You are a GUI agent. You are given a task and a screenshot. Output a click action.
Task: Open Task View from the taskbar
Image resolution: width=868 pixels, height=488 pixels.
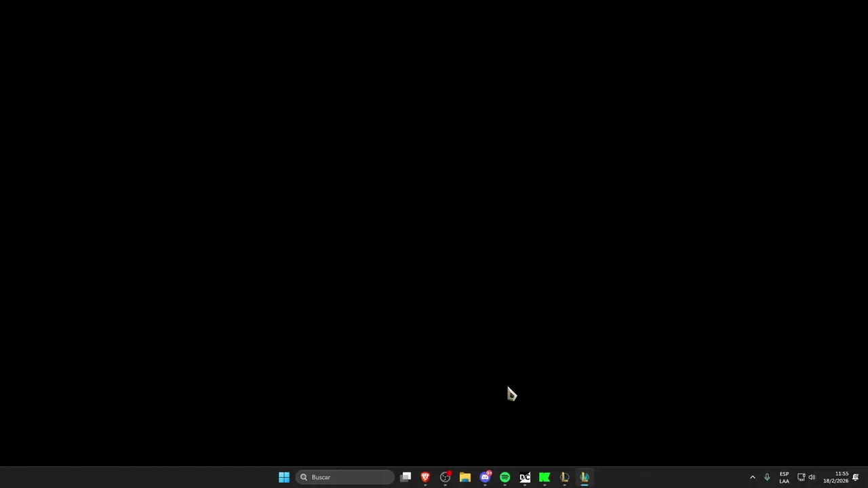[x=406, y=477]
